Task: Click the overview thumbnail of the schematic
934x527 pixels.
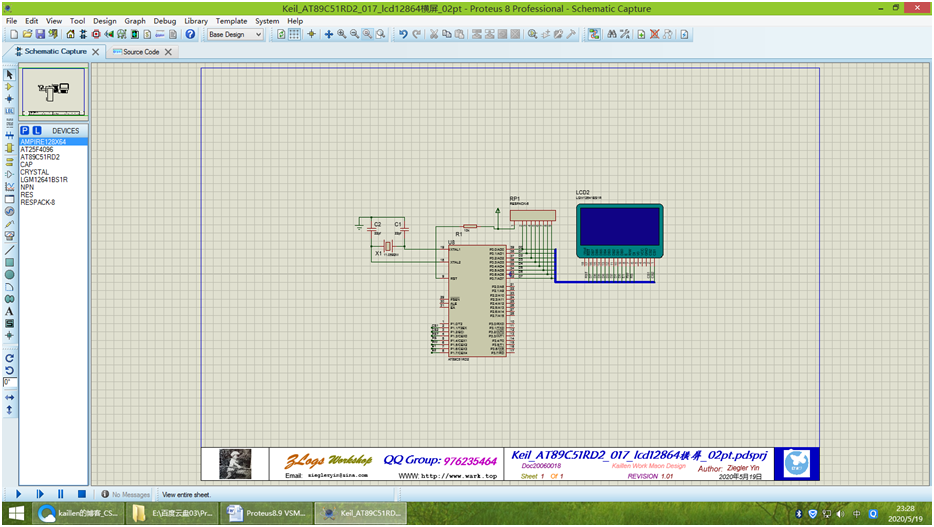Action: pyautogui.click(x=54, y=92)
